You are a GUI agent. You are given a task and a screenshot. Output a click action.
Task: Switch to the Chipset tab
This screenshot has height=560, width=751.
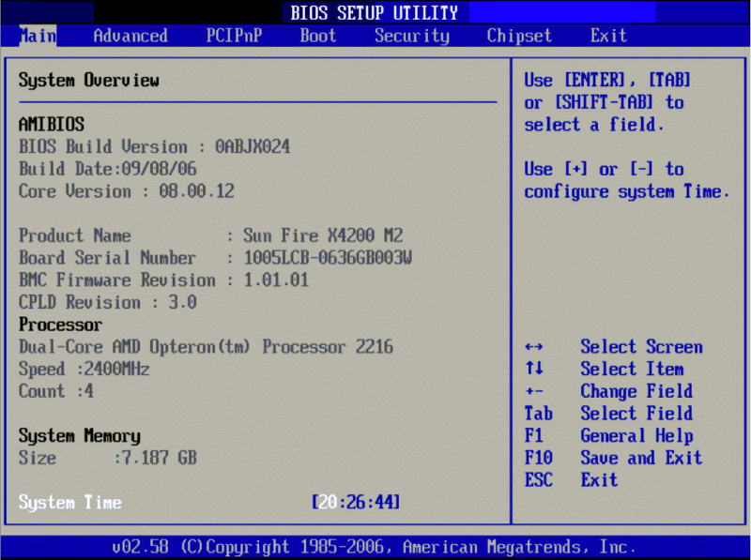pos(519,36)
